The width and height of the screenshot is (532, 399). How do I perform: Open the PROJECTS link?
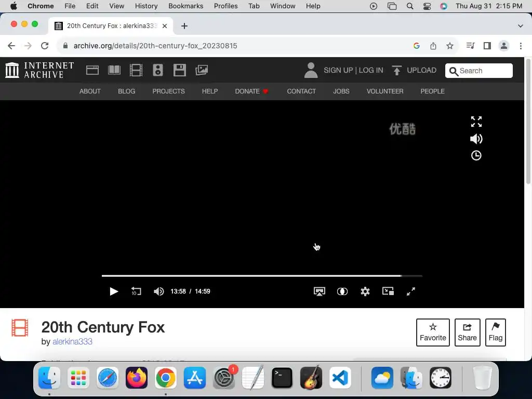coord(169,91)
